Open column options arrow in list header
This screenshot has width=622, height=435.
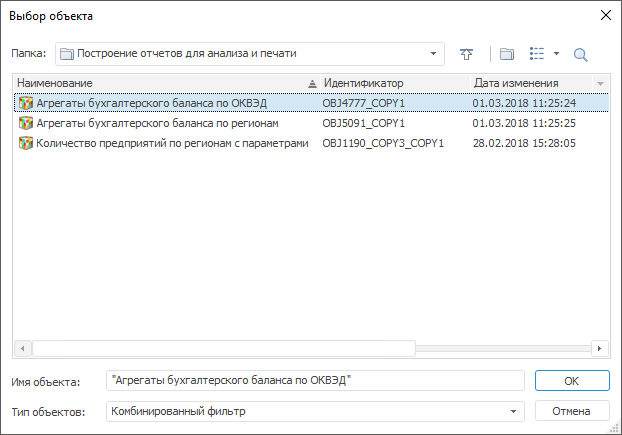600,83
